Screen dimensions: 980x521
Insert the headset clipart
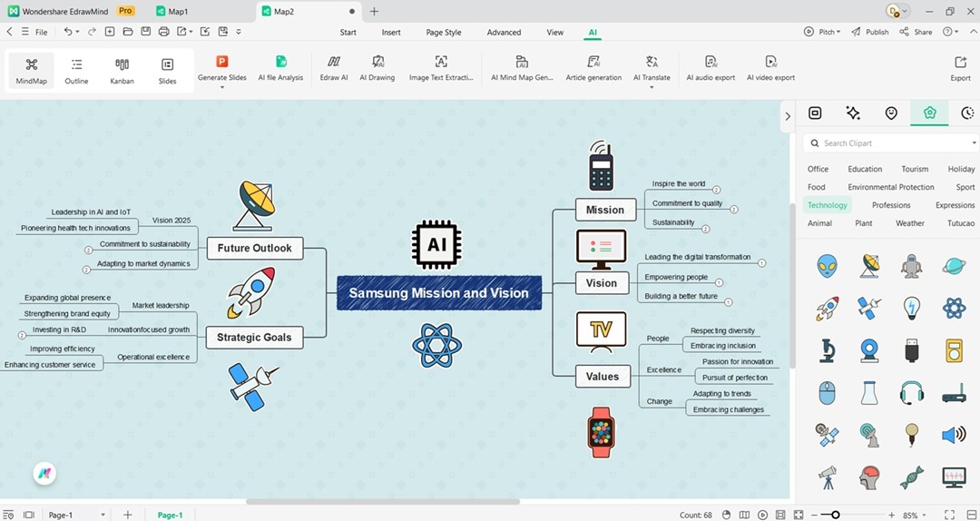(x=912, y=393)
